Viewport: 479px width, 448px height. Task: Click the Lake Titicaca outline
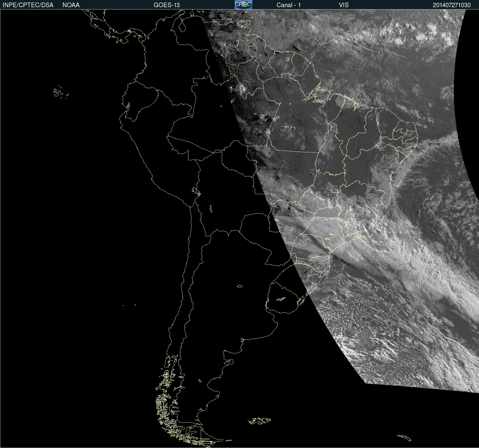pos(196,191)
